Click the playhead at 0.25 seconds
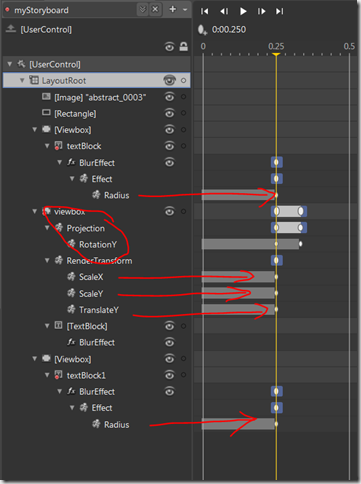The height and width of the screenshot is (484, 361). pyautogui.click(x=276, y=54)
